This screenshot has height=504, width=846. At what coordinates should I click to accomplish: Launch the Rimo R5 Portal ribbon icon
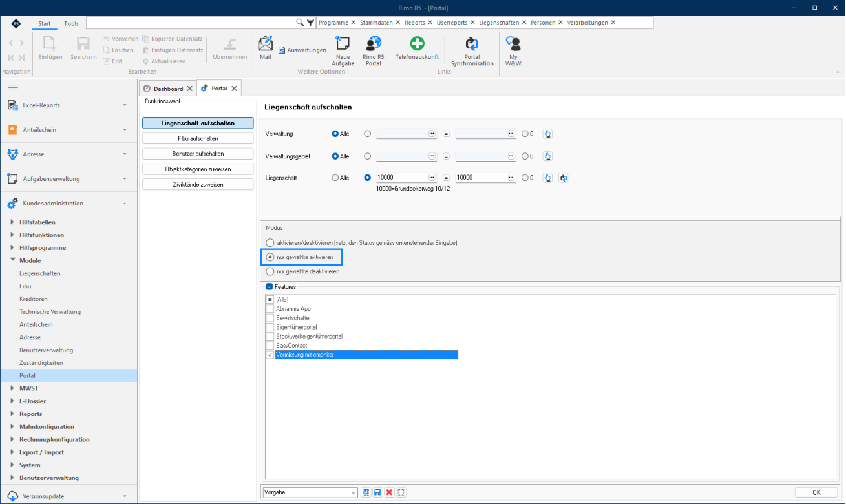tap(373, 52)
